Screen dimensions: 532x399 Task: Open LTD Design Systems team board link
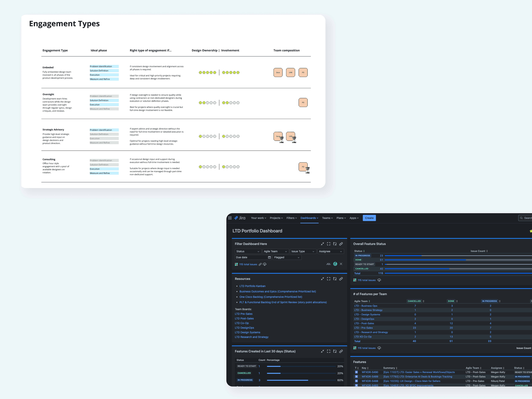[248, 332]
